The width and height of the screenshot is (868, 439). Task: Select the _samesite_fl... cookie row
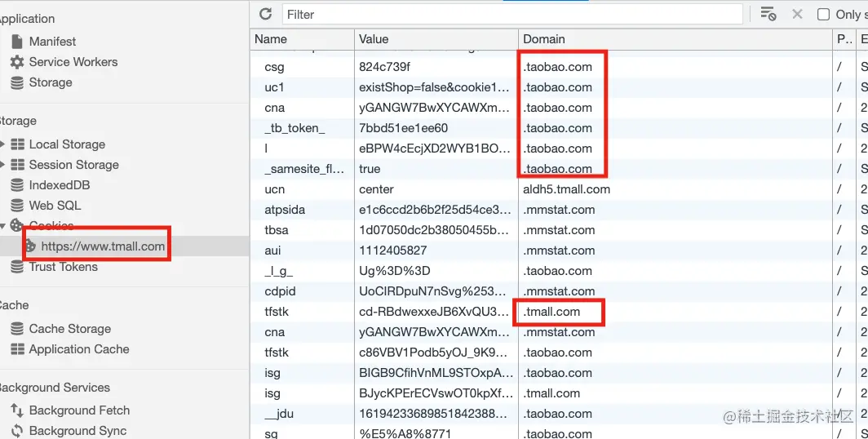tap(559, 169)
